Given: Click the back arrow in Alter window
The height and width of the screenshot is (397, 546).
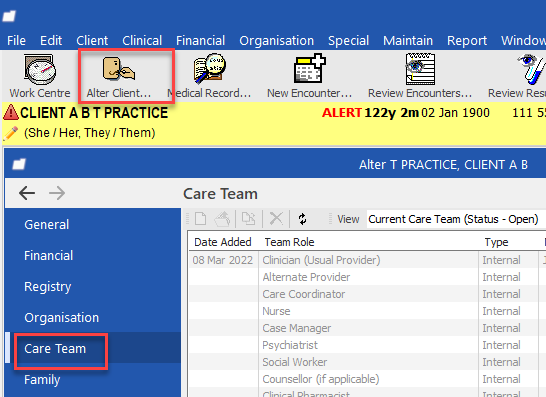Looking at the screenshot, I should click(27, 193).
